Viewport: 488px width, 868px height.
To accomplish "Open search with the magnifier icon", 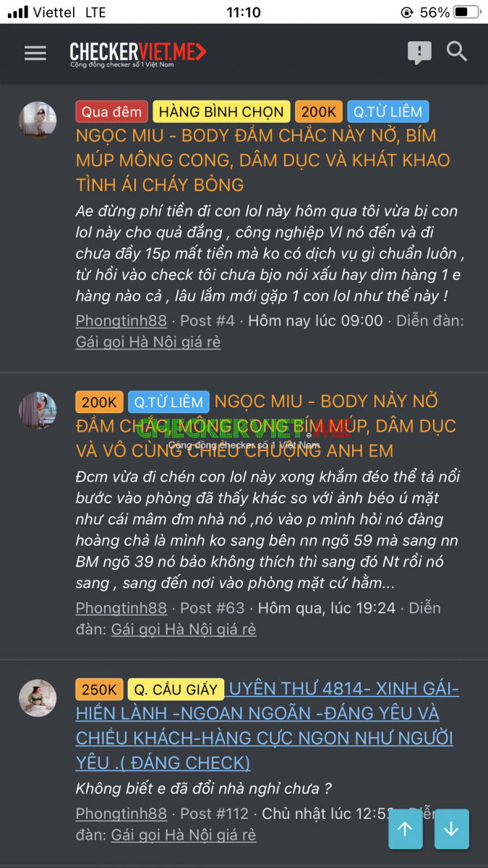I will point(457,51).
